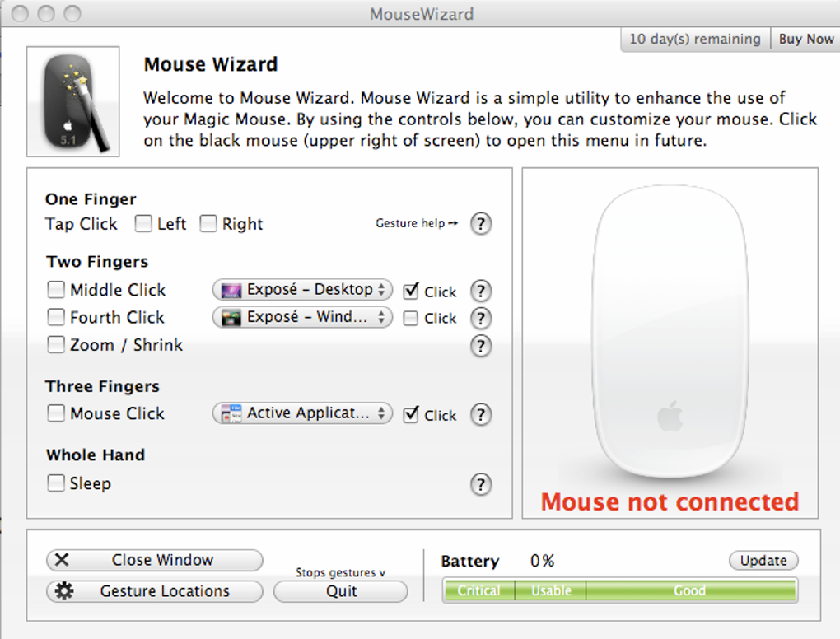Image resolution: width=840 pixels, height=639 pixels.
Task: Enable Whole Hand Sleep checkbox
Action: tap(56, 483)
